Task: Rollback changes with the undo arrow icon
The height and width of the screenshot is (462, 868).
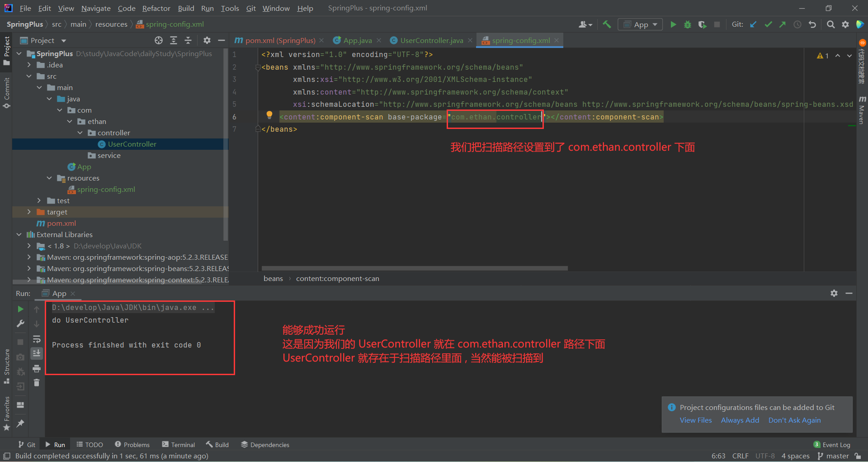Action: [812, 24]
